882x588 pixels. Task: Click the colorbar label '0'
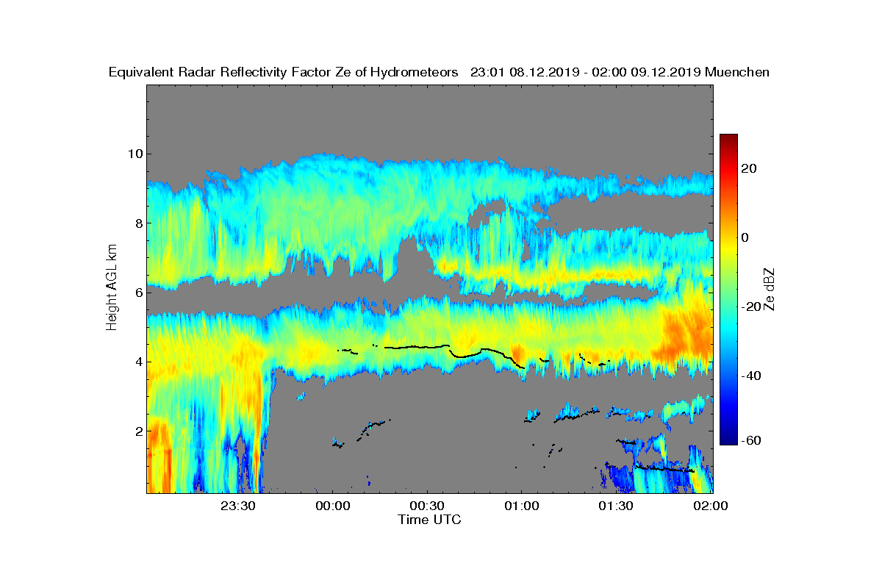pos(746,237)
